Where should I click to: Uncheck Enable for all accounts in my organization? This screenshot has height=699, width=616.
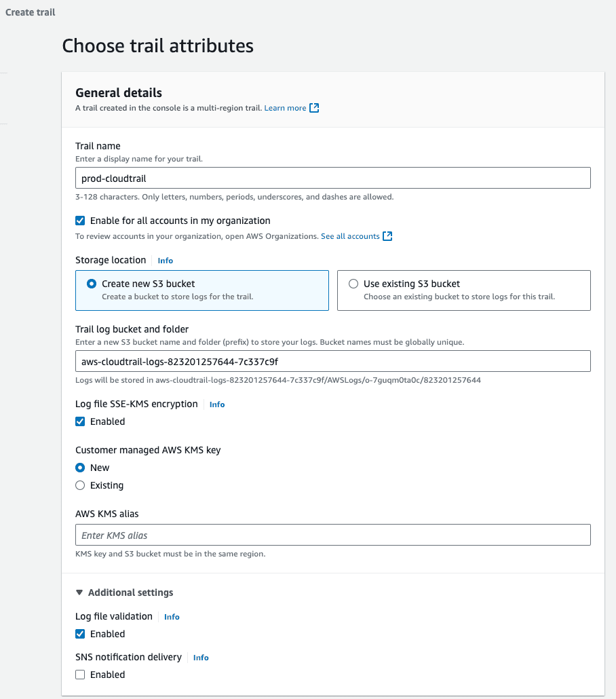tap(80, 220)
